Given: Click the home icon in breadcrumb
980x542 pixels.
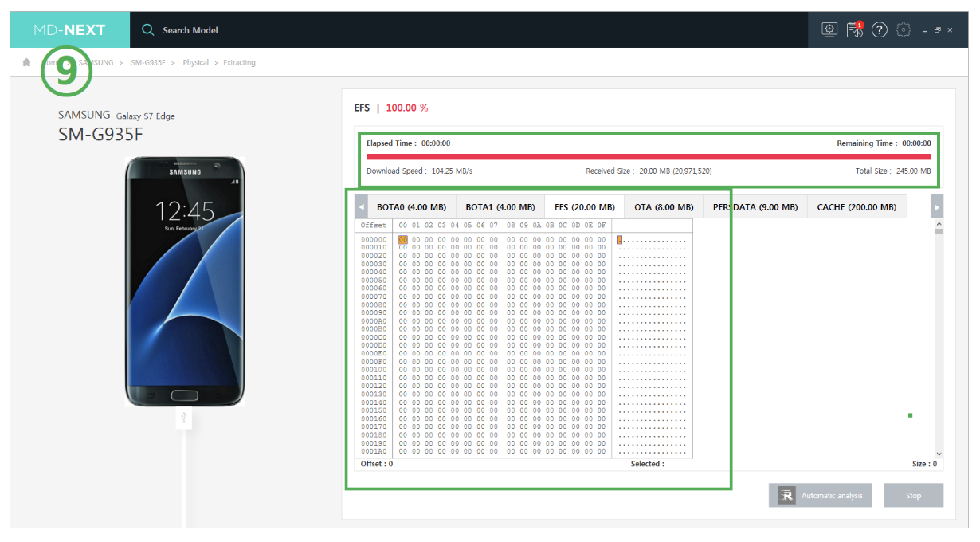Looking at the screenshot, I should [26, 62].
